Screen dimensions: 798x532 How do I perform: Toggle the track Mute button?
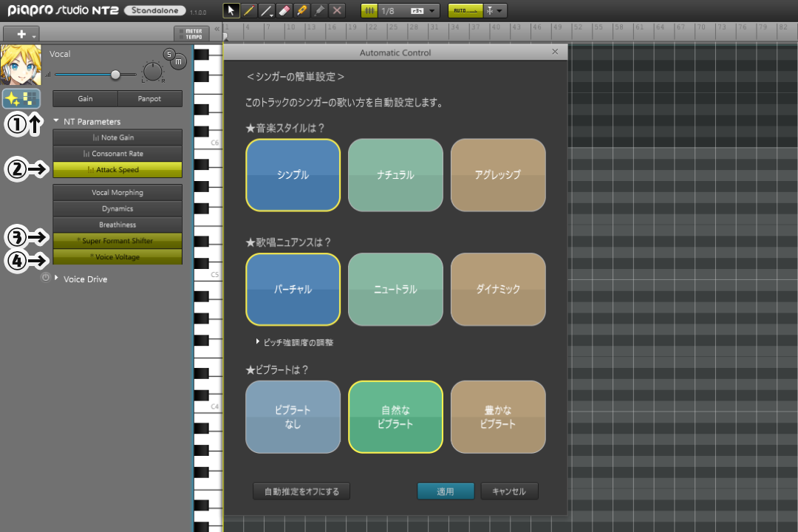[x=179, y=64]
